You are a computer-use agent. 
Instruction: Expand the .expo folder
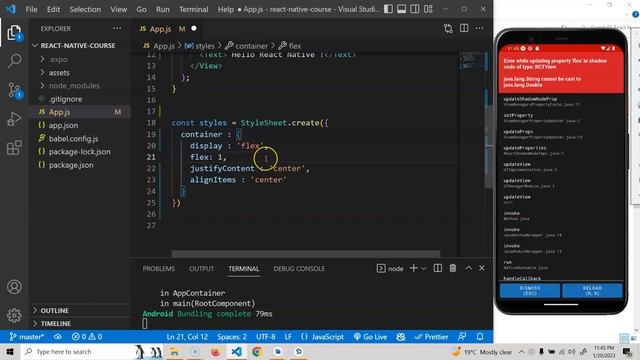[x=58, y=60]
